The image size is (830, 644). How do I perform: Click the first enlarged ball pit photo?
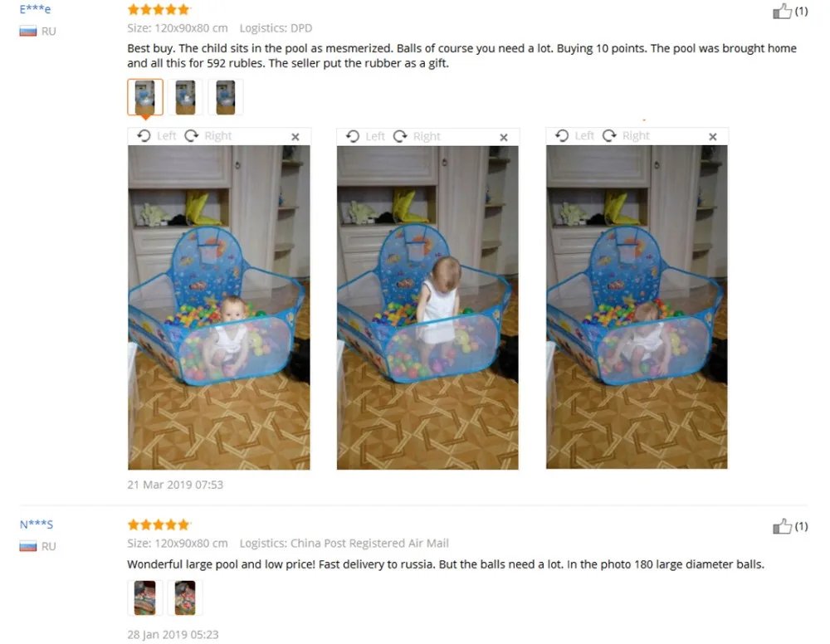point(218,307)
